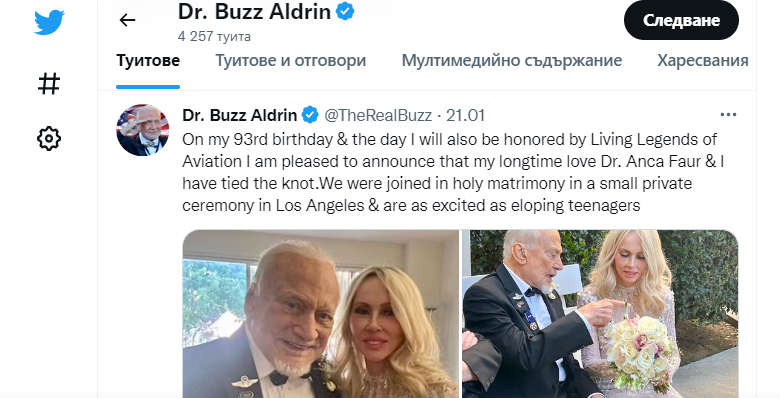Viewport: 780px width, 398px height.
Task: Click the Dr. Buzz Aldrin tweet author name
Action: (239, 115)
